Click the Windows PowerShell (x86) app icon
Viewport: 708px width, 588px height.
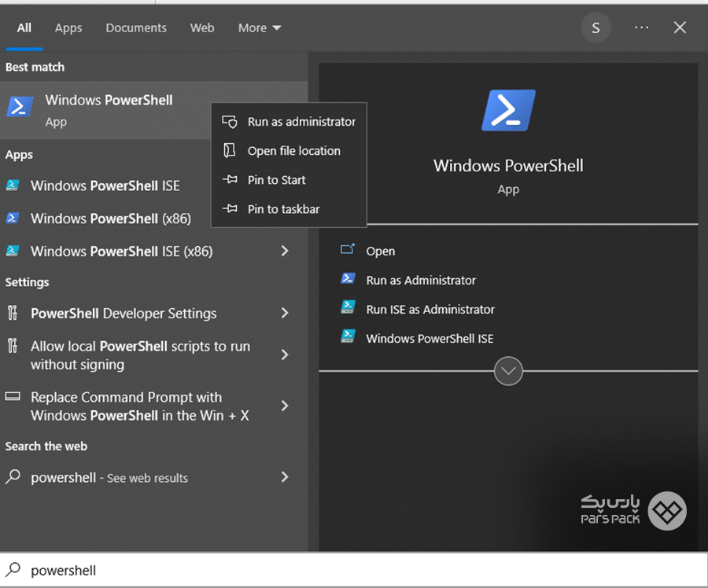coord(12,219)
